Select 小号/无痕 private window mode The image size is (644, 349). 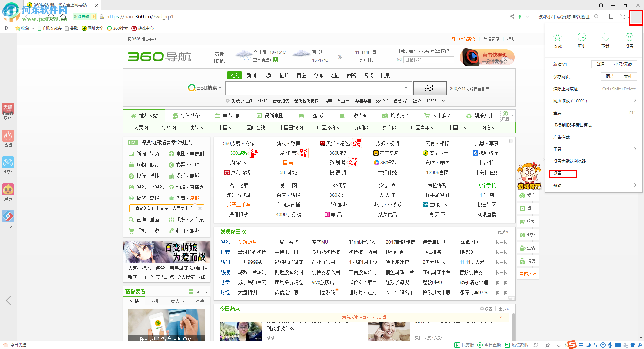point(623,64)
